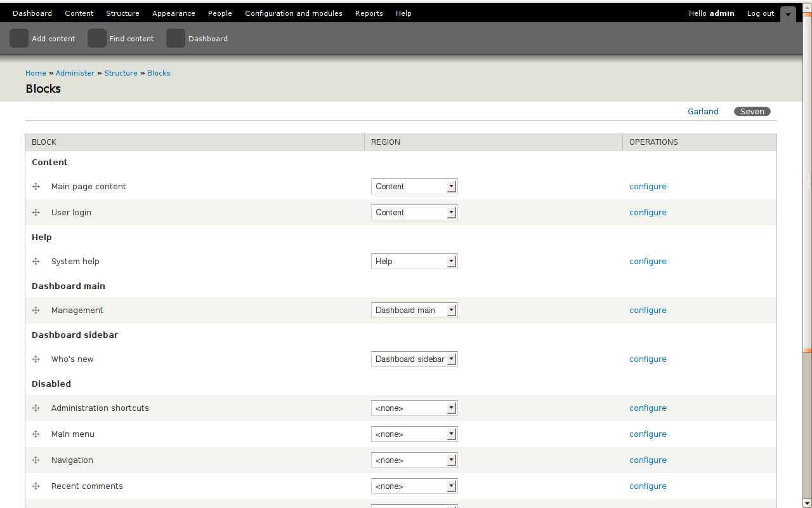Click the Who's new drag handle
This screenshot has height=508, width=812.
[36, 359]
